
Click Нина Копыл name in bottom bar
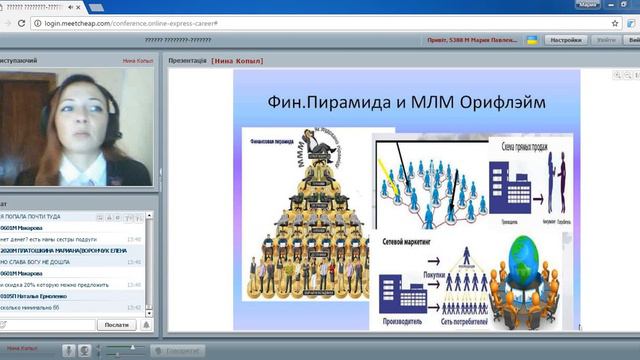pos(22,349)
